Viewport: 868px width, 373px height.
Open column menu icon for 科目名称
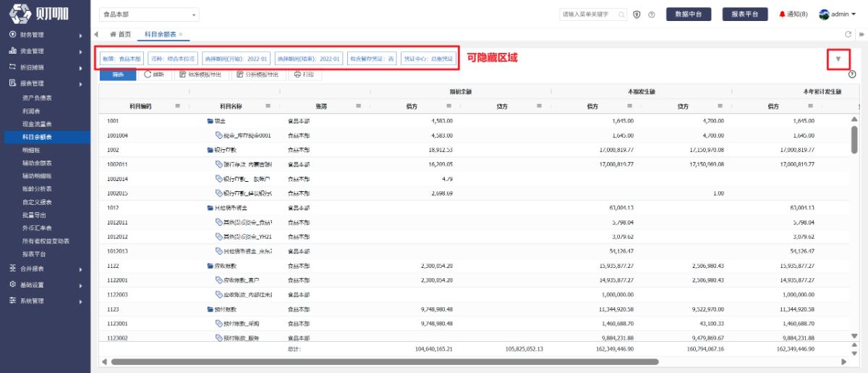tap(268, 106)
